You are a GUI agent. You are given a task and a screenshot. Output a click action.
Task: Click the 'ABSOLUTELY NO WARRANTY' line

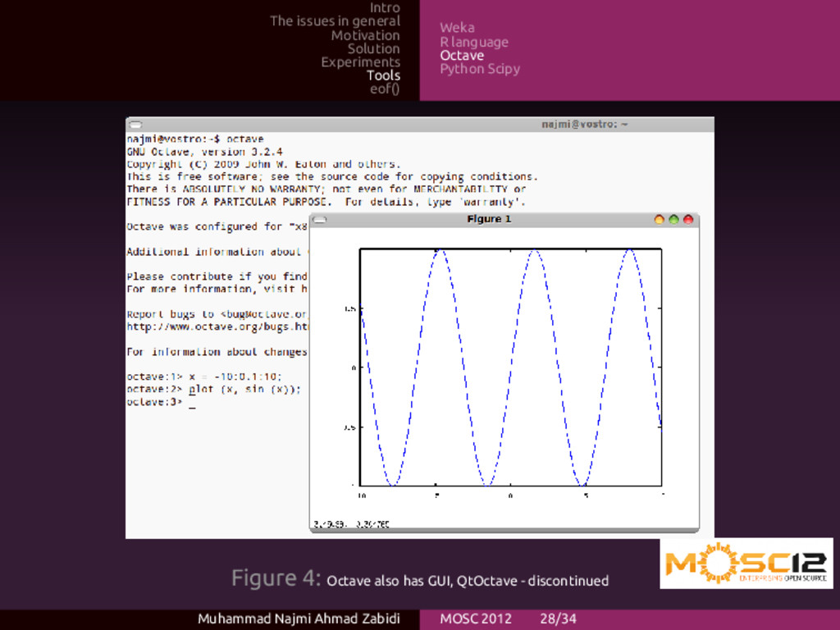point(326,189)
